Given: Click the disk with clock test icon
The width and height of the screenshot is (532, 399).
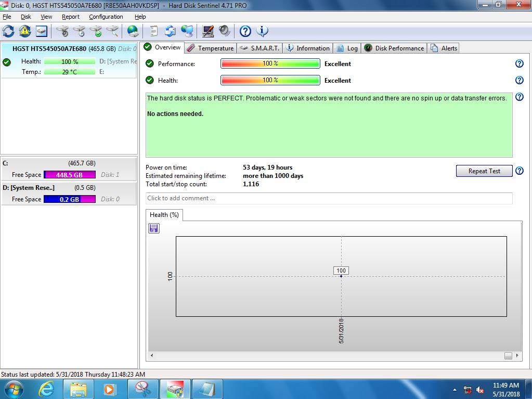Looking at the screenshot, I should [80, 31].
